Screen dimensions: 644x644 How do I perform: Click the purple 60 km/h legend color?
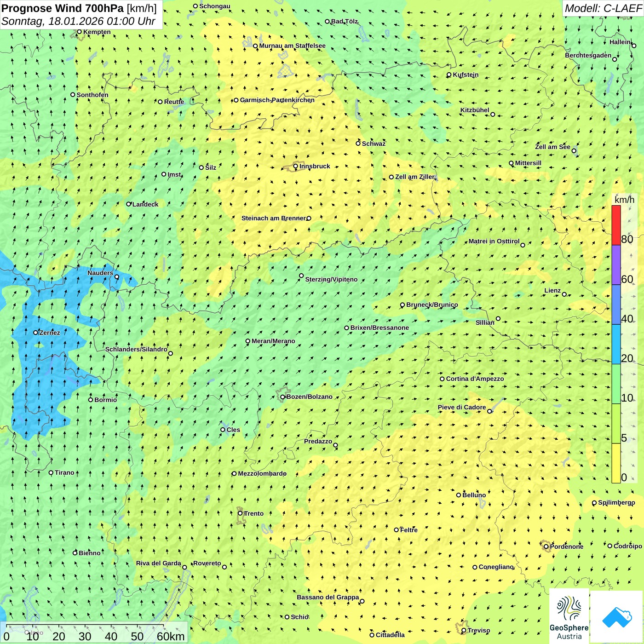[x=616, y=265]
